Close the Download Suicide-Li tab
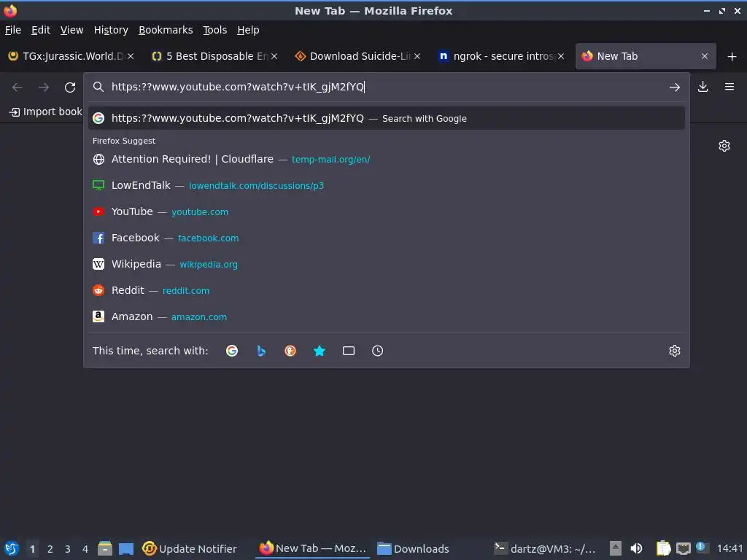 (417, 56)
